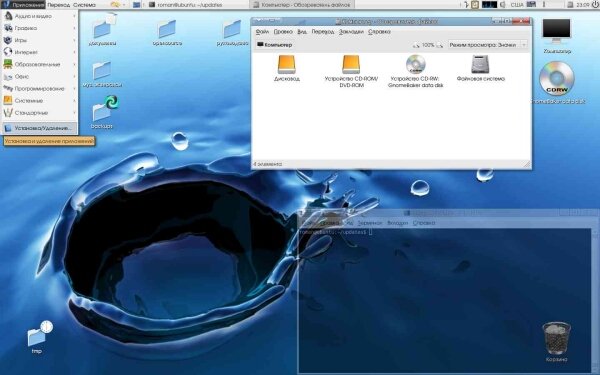Select the документы folder on the desktop

coord(102,30)
